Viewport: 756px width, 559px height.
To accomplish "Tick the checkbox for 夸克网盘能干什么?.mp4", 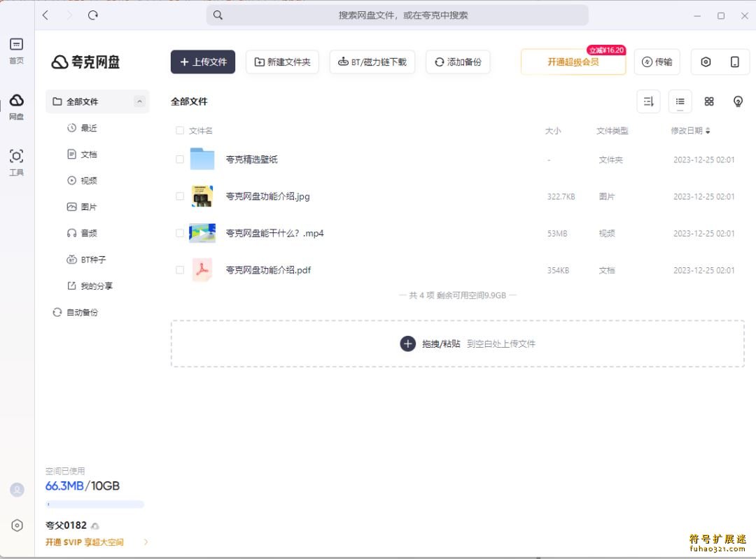I will click(180, 233).
